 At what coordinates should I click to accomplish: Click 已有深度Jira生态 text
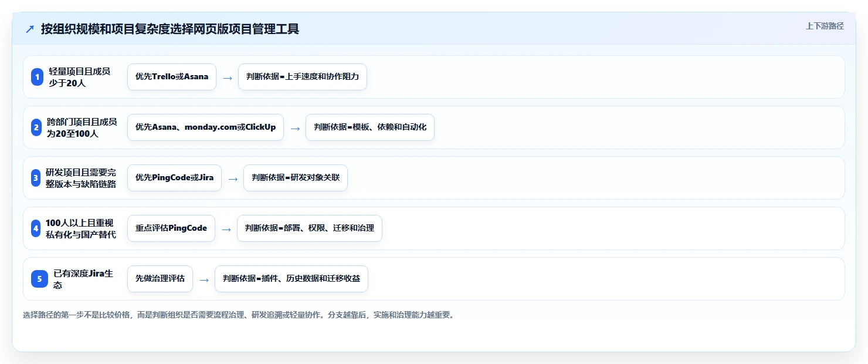coord(83,279)
